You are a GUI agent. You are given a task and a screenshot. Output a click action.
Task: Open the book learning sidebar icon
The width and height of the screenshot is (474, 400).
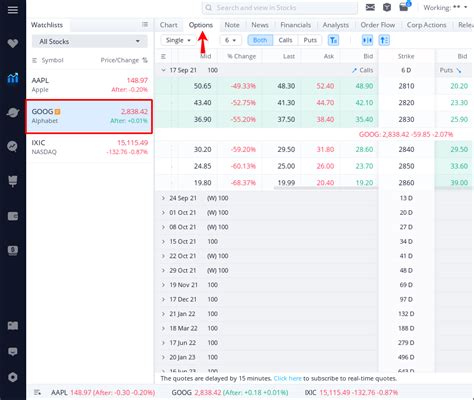click(13, 325)
